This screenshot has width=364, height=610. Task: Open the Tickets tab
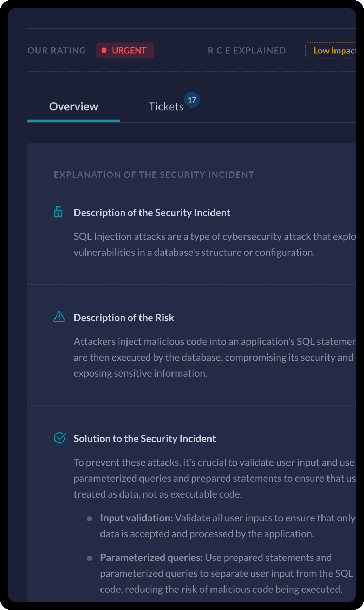click(x=166, y=106)
